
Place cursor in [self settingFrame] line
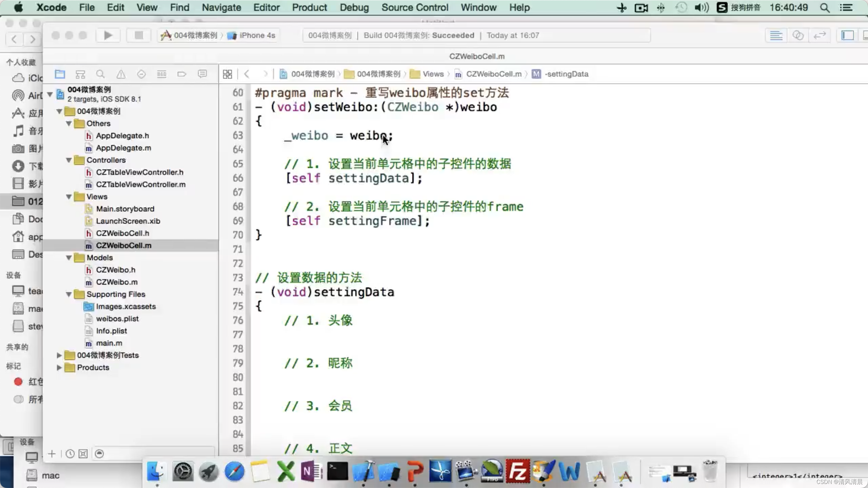(x=357, y=221)
